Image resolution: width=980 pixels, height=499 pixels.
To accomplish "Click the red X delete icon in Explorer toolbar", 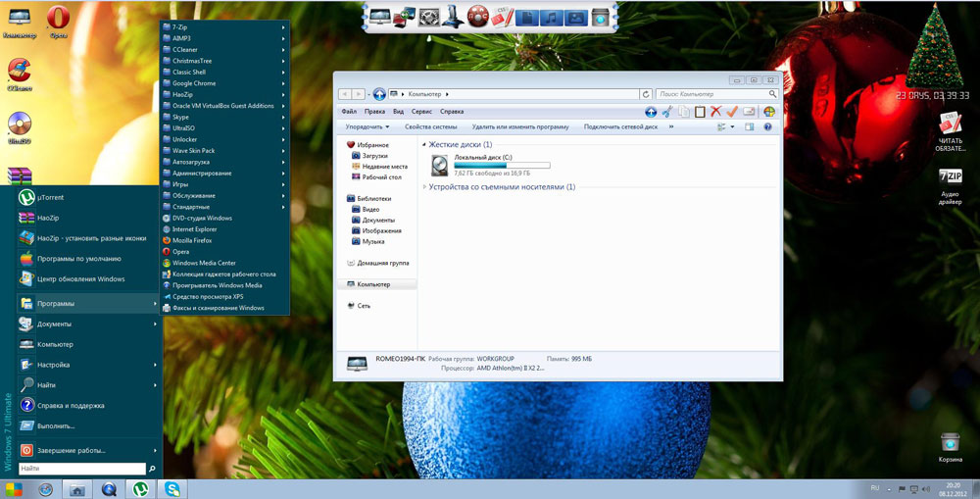I will [715, 112].
